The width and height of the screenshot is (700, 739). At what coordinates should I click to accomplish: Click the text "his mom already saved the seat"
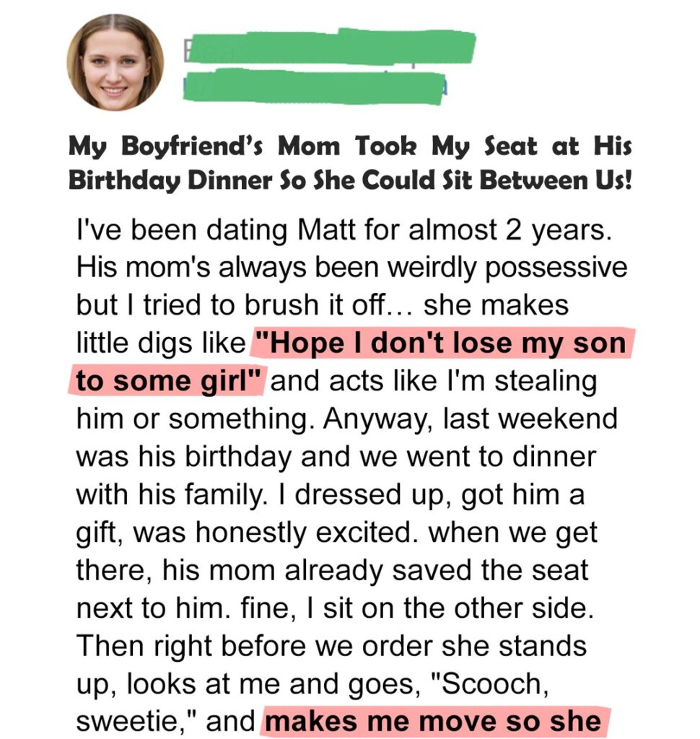pos(375,570)
